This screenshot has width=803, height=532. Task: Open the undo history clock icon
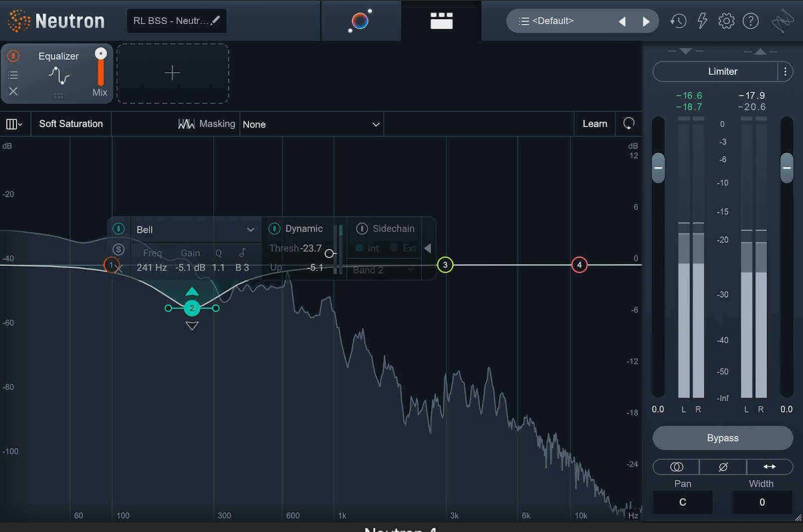click(678, 21)
